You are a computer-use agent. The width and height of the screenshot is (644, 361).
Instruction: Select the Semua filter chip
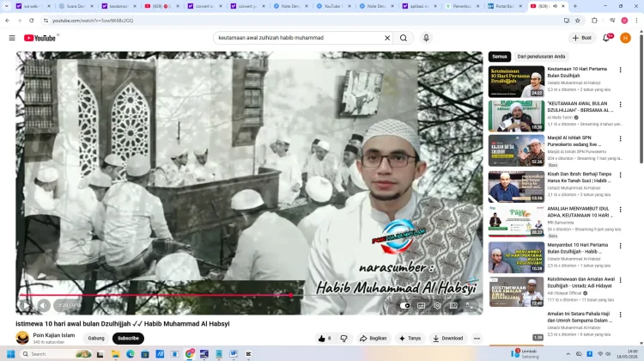[x=500, y=57]
